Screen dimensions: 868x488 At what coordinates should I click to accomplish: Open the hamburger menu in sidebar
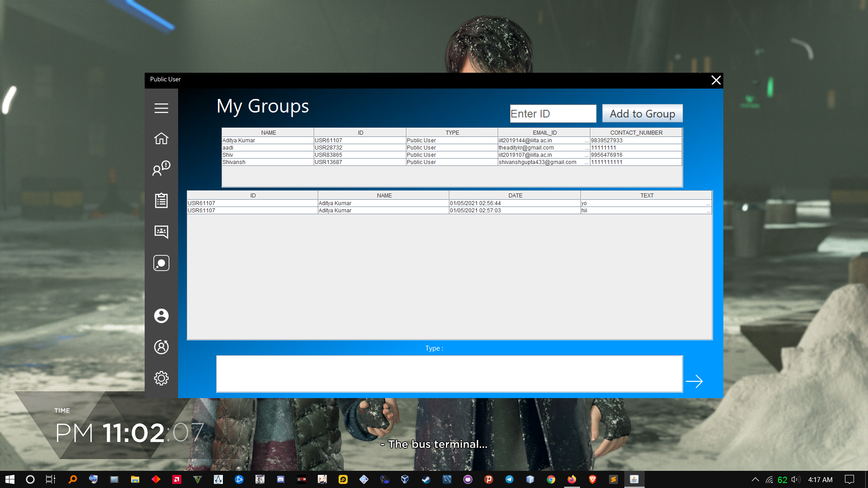pyautogui.click(x=161, y=108)
